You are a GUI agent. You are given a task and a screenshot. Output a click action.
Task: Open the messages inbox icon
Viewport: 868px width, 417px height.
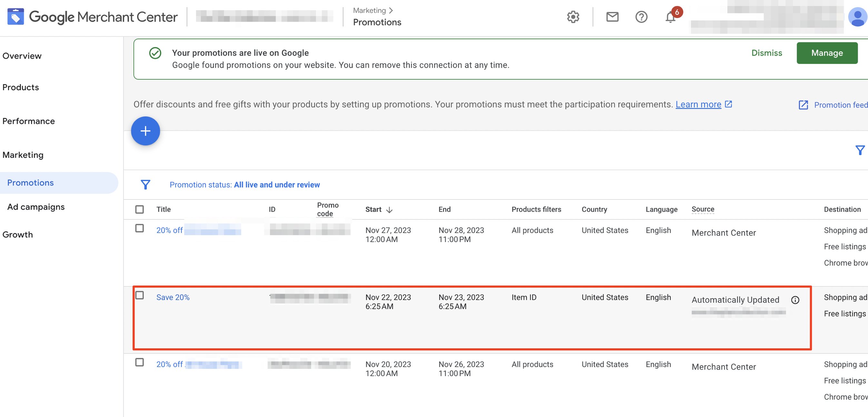[612, 16]
